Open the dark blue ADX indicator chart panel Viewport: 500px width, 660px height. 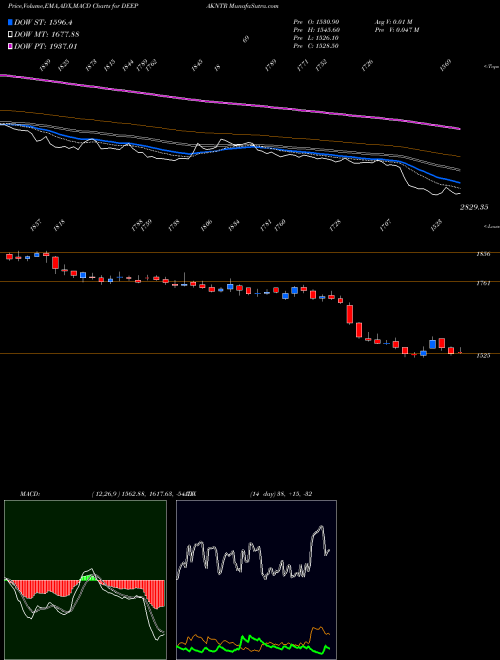click(256, 580)
